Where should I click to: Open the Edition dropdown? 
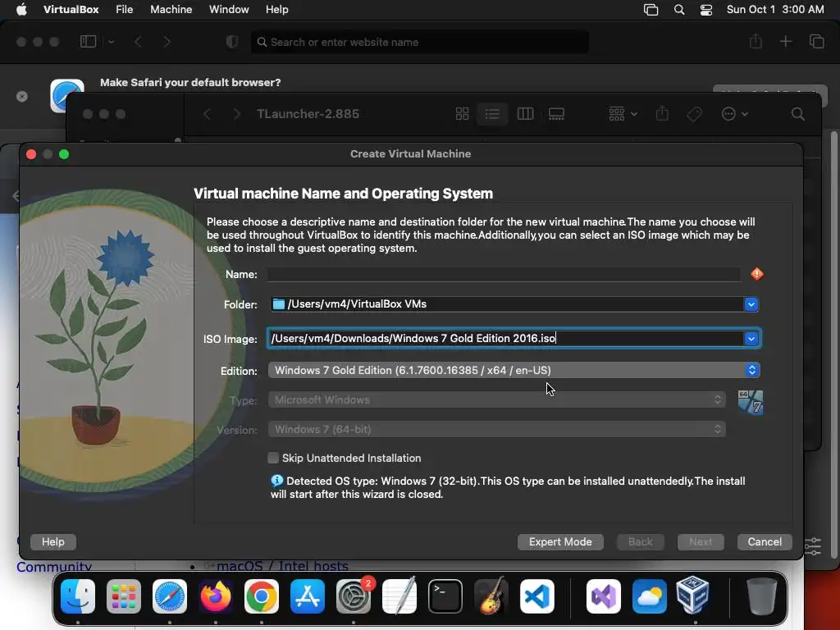(x=514, y=370)
